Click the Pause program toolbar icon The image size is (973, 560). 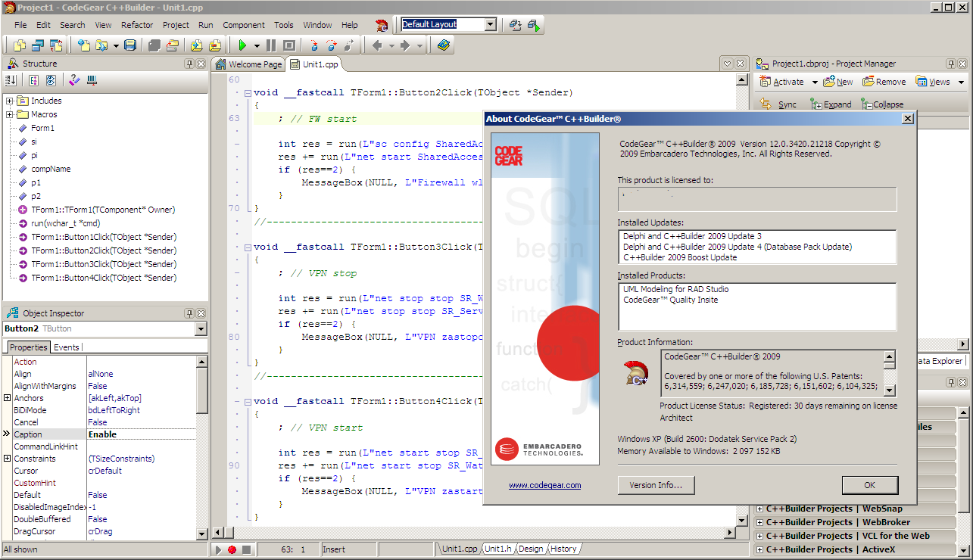coord(271,45)
